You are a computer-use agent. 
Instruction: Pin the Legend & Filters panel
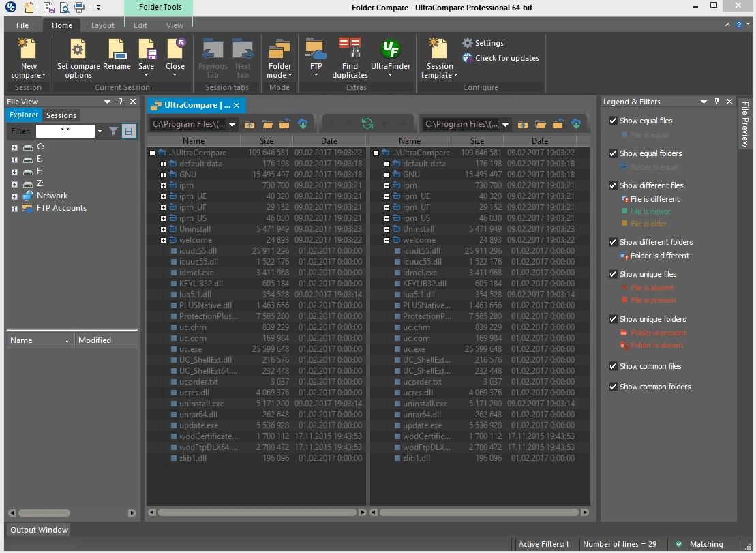716,101
